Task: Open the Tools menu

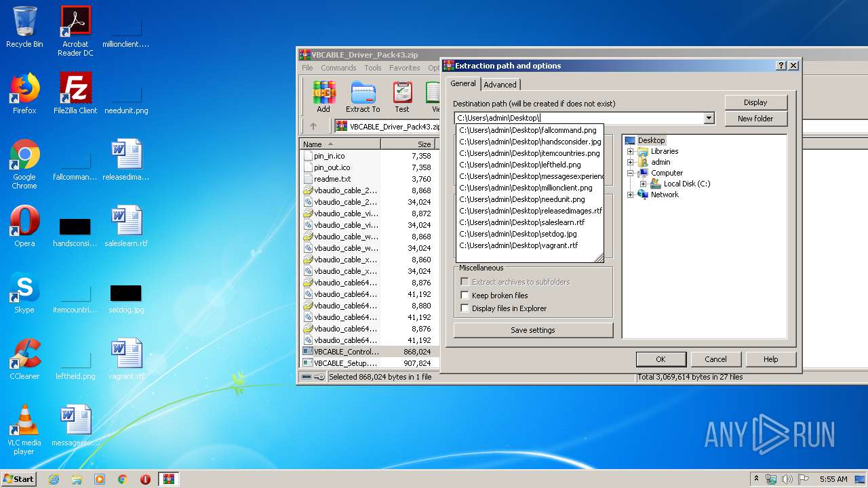Action: [373, 68]
